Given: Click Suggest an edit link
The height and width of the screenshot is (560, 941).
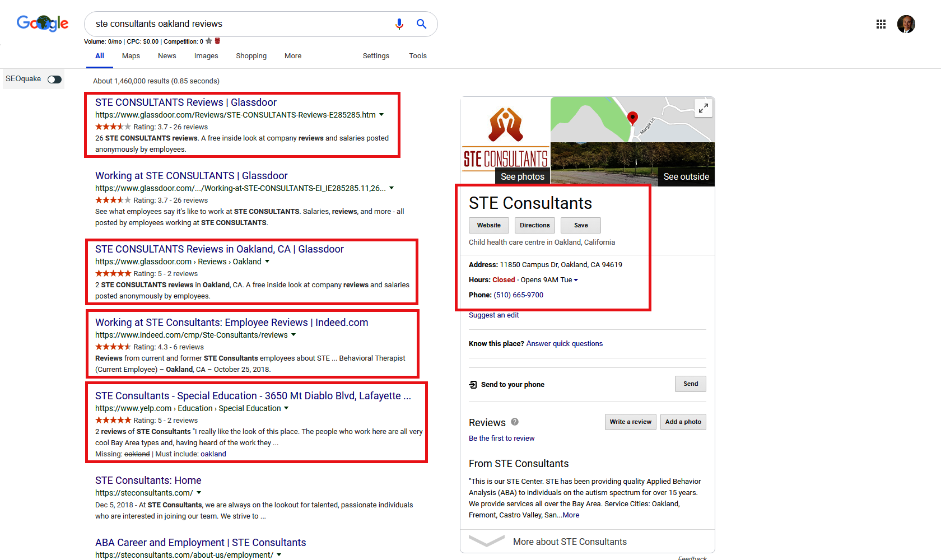Looking at the screenshot, I should pos(493,315).
